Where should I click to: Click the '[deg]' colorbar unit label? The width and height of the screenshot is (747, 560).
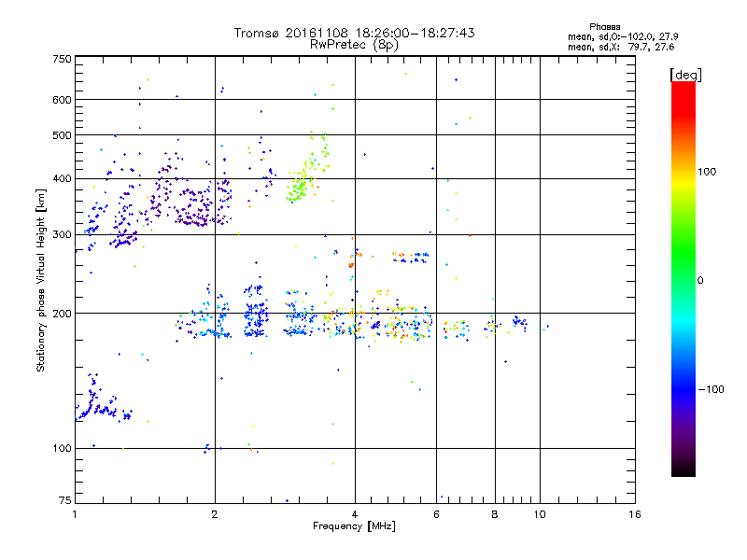685,75
